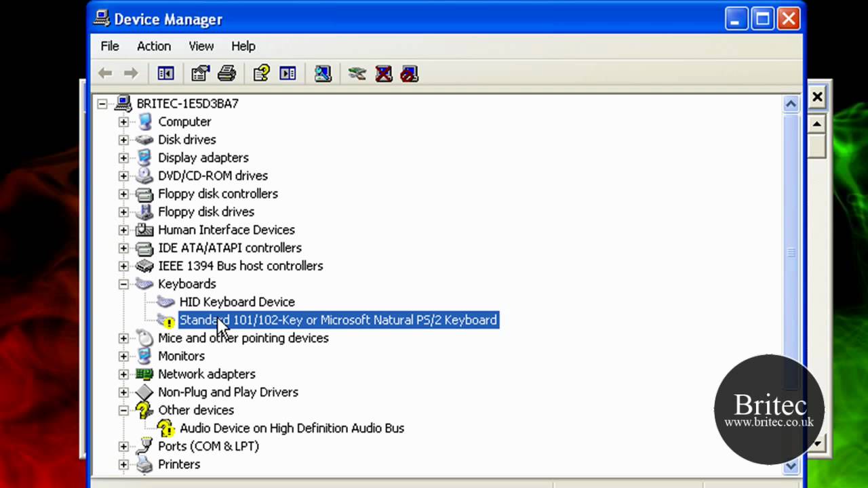Viewport: 868px width, 488px height.
Task: Expand the DVD/CD-ROM drives node
Action: (x=123, y=176)
